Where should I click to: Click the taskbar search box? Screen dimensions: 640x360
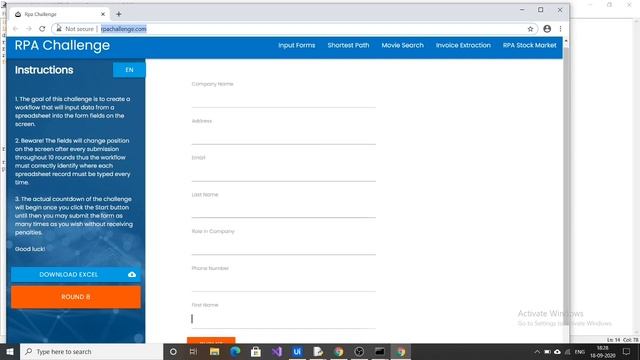91,351
